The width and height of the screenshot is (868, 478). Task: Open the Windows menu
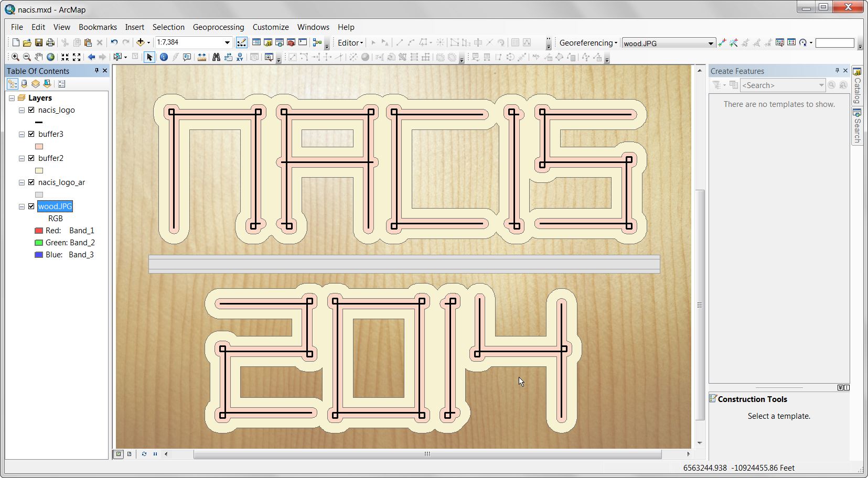pyautogui.click(x=313, y=27)
